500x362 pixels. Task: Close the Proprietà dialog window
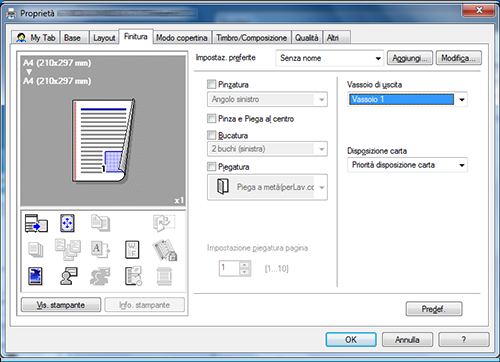pyautogui.click(x=479, y=10)
